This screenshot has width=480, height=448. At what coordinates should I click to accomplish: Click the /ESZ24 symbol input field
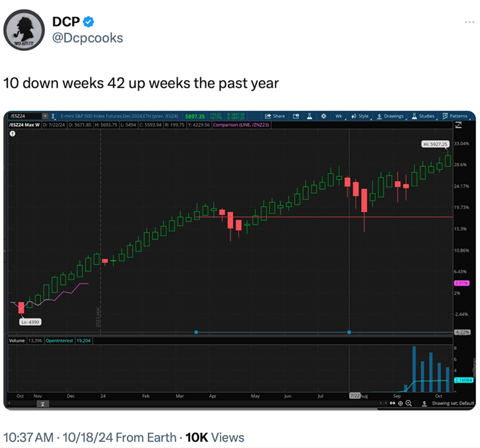(24, 116)
